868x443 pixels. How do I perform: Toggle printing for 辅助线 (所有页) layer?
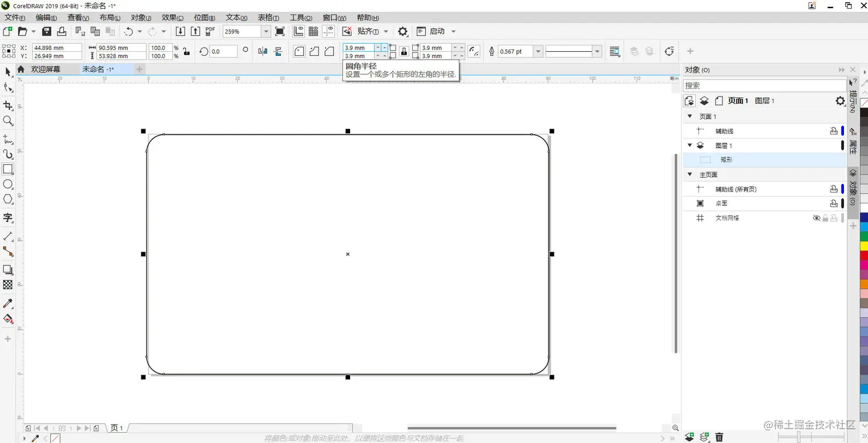pos(834,189)
